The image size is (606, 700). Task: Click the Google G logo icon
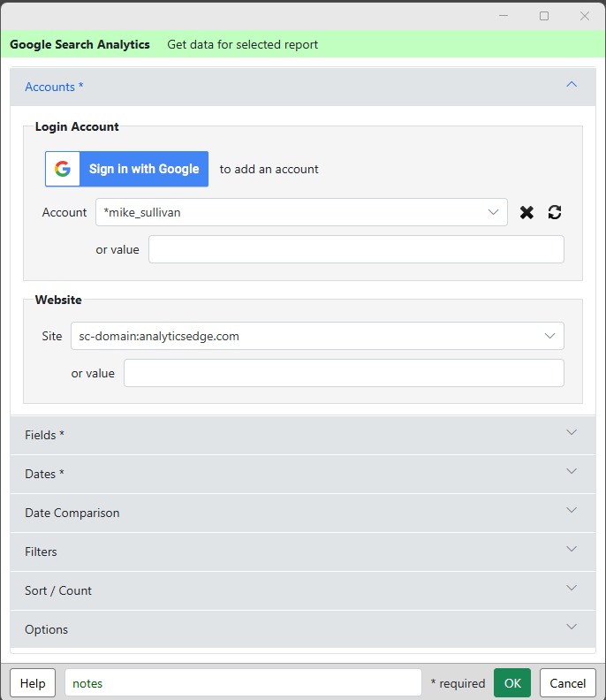point(63,169)
